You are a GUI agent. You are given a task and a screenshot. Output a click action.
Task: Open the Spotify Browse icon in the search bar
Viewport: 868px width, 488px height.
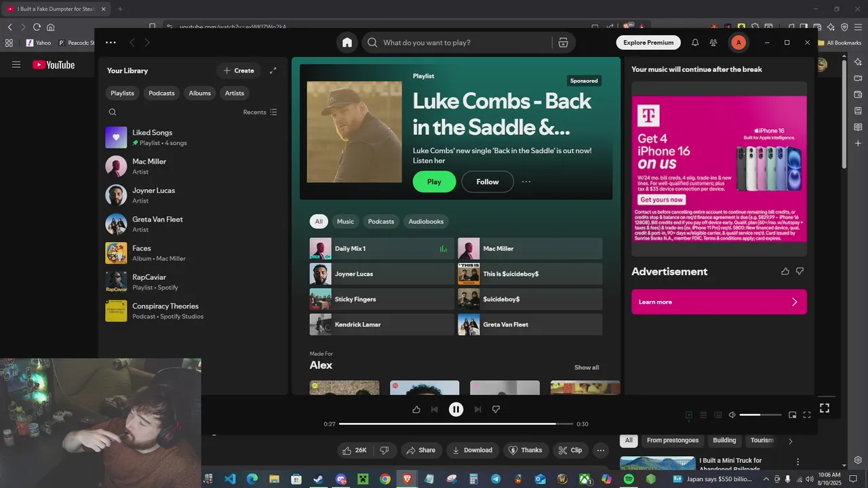point(563,43)
